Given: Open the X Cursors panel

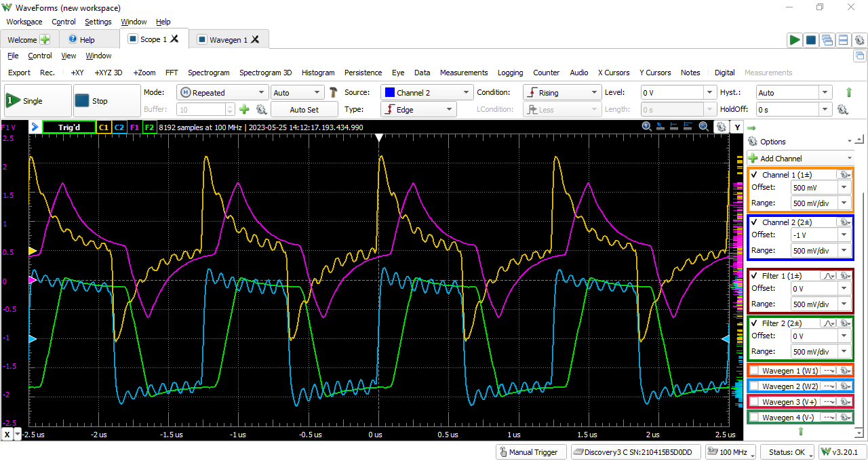Looking at the screenshot, I should tap(614, 73).
